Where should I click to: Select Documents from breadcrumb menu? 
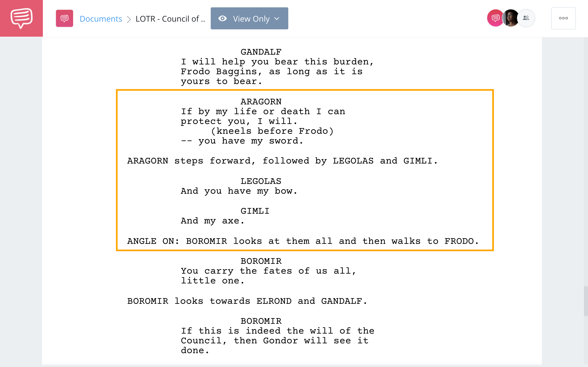pos(101,19)
